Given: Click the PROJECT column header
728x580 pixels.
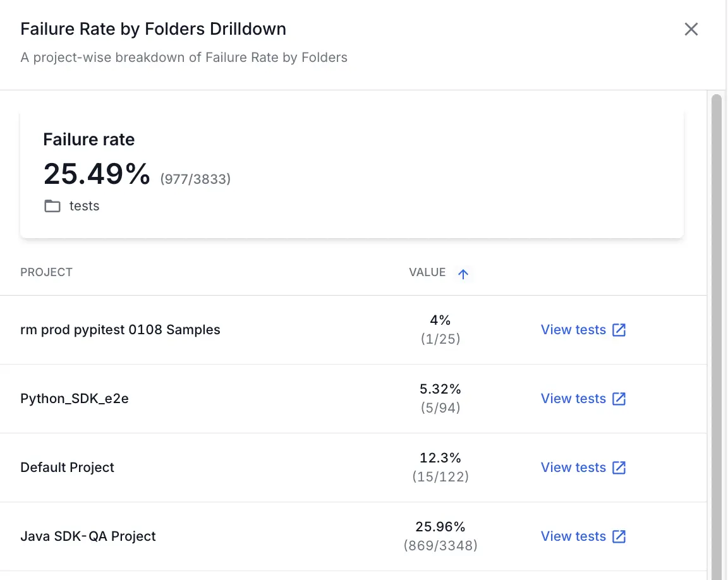Looking at the screenshot, I should pos(46,272).
